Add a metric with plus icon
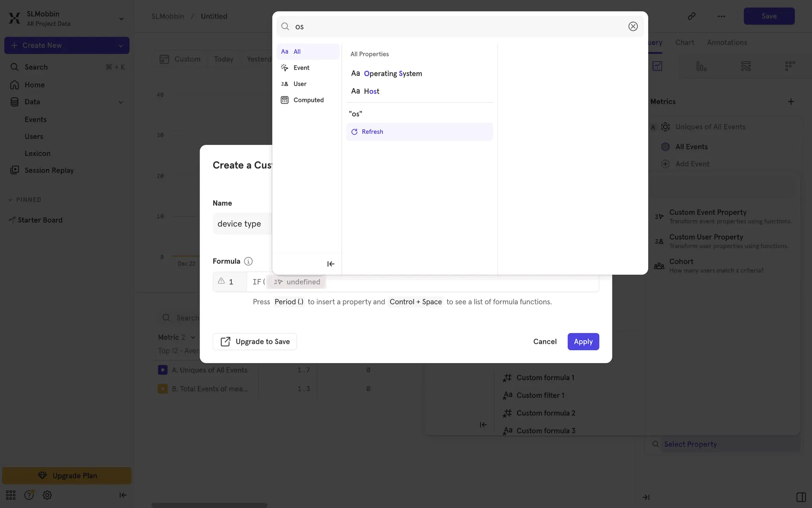The image size is (812, 508). 790,102
